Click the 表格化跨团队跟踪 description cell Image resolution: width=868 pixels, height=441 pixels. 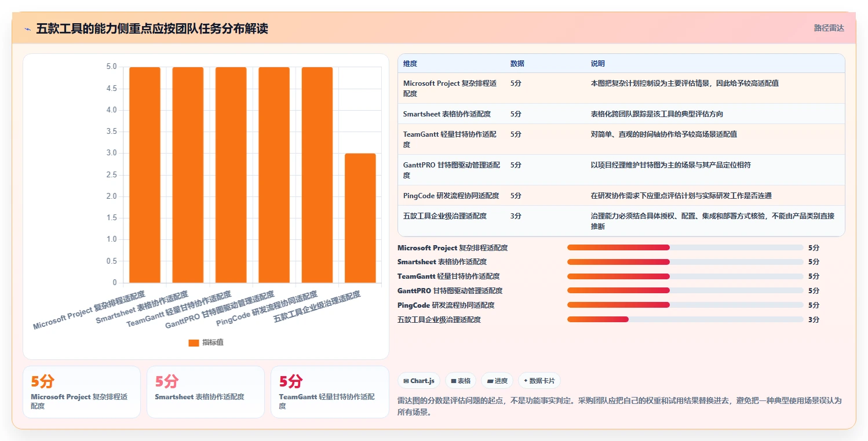[x=715, y=114]
